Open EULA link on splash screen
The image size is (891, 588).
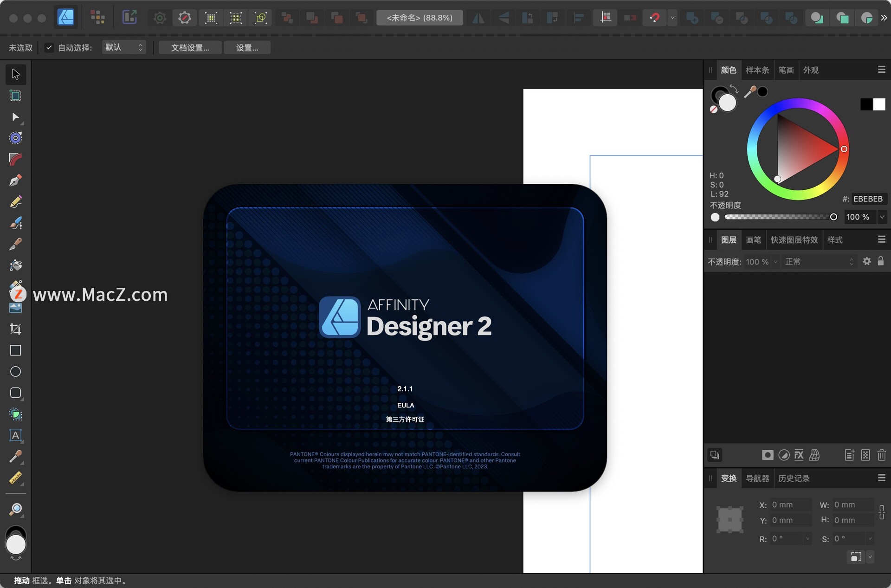pyautogui.click(x=405, y=405)
